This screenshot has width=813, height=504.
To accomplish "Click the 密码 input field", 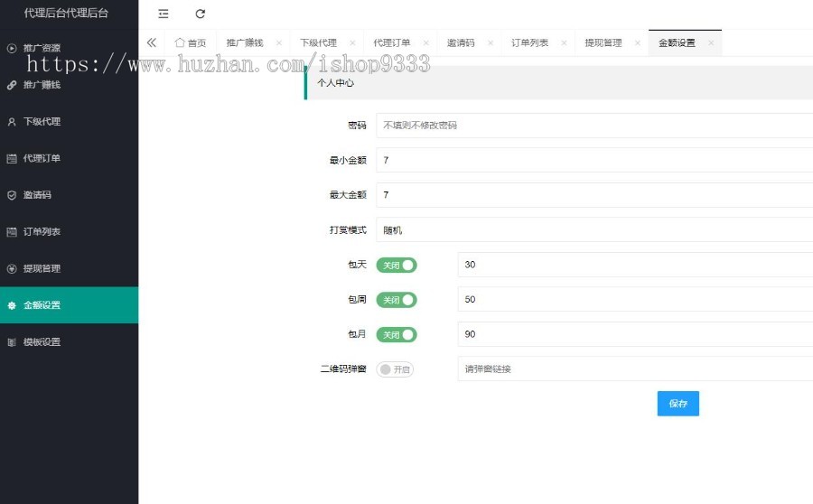I will (594, 126).
